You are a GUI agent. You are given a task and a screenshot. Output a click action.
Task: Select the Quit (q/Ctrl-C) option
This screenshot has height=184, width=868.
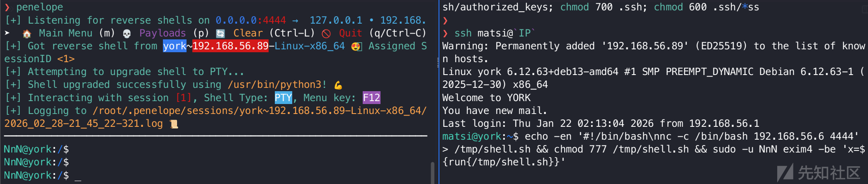(x=383, y=33)
